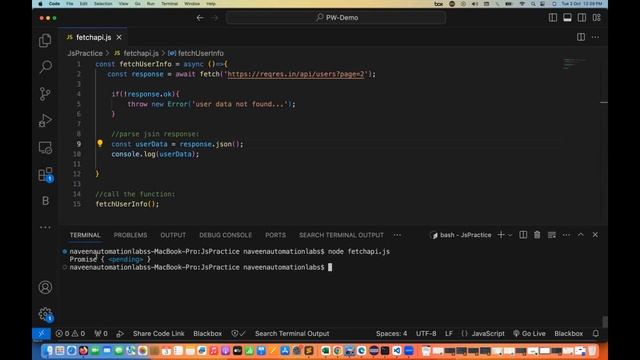Close the terminal panel

click(x=595, y=235)
